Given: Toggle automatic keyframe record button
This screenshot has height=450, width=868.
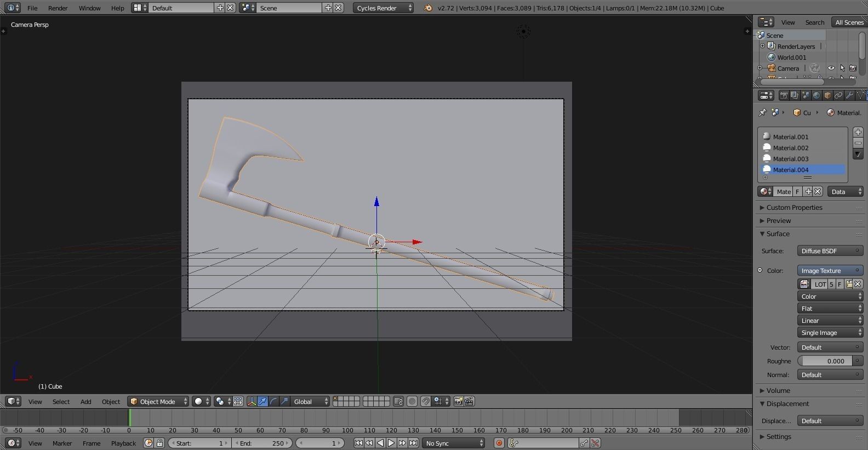Looking at the screenshot, I should click(499, 443).
